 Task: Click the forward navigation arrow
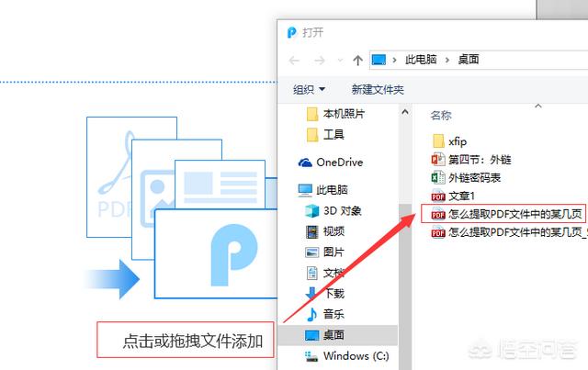pos(318,60)
